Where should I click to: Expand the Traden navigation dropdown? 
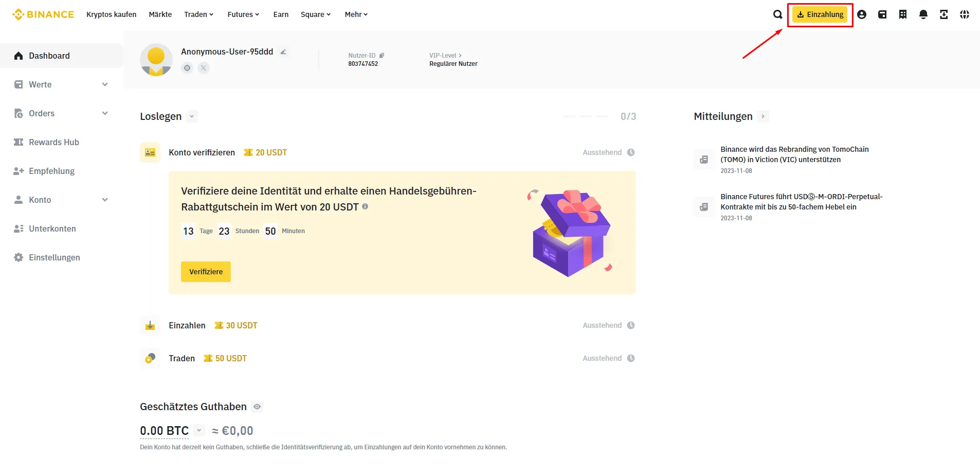198,14
